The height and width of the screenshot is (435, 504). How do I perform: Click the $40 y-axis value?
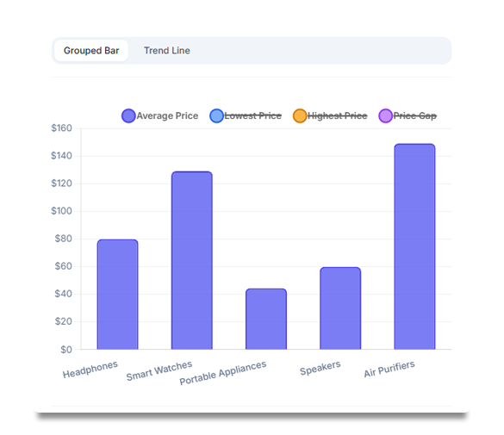63,294
